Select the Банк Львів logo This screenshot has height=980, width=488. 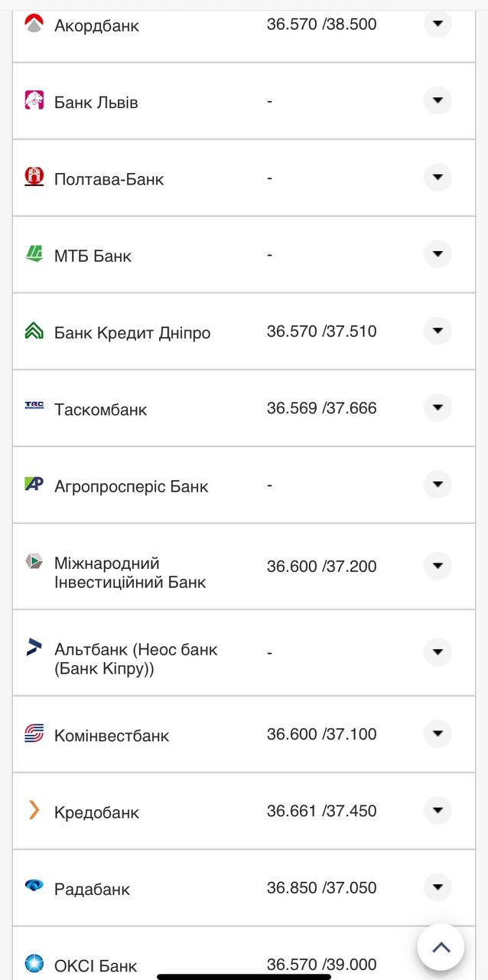[x=32, y=100]
